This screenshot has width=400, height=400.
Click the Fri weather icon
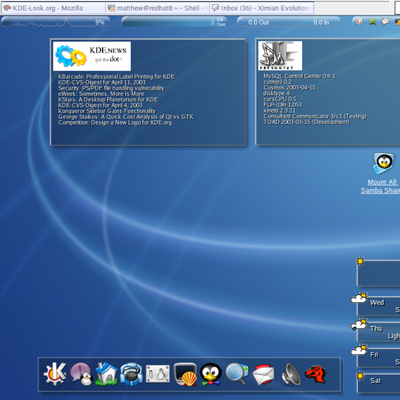pyautogui.click(x=359, y=350)
